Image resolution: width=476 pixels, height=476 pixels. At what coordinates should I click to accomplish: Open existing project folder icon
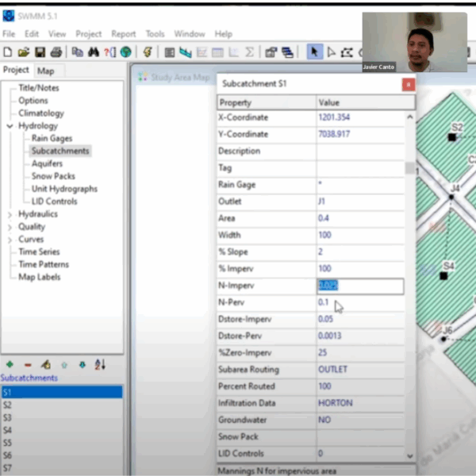(23, 52)
